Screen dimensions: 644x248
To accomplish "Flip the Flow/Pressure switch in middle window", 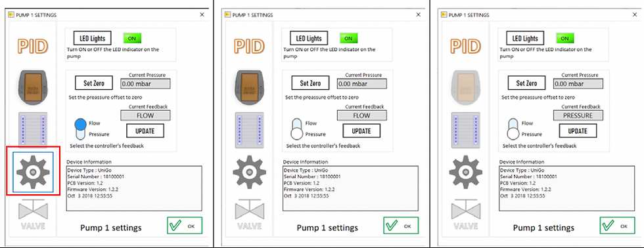I will tap(297, 129).
